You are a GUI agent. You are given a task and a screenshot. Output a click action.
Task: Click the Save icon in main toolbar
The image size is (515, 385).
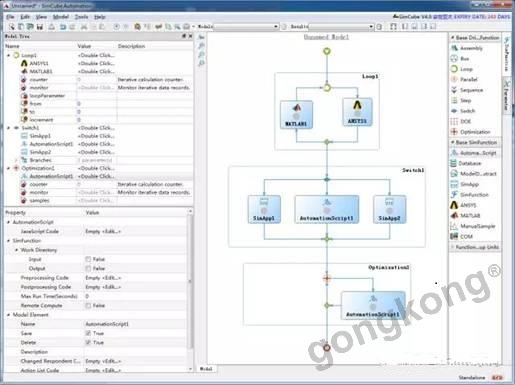point(40,27)
